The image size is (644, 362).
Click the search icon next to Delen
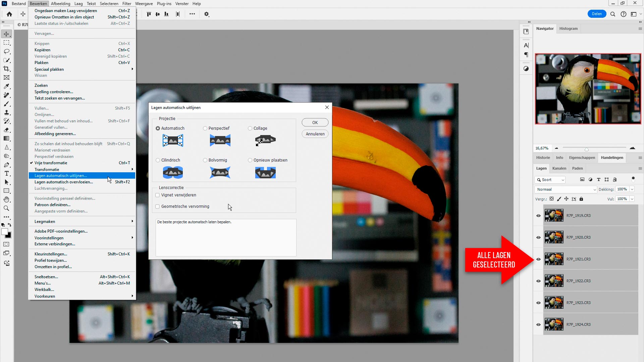tap(613, 14)
